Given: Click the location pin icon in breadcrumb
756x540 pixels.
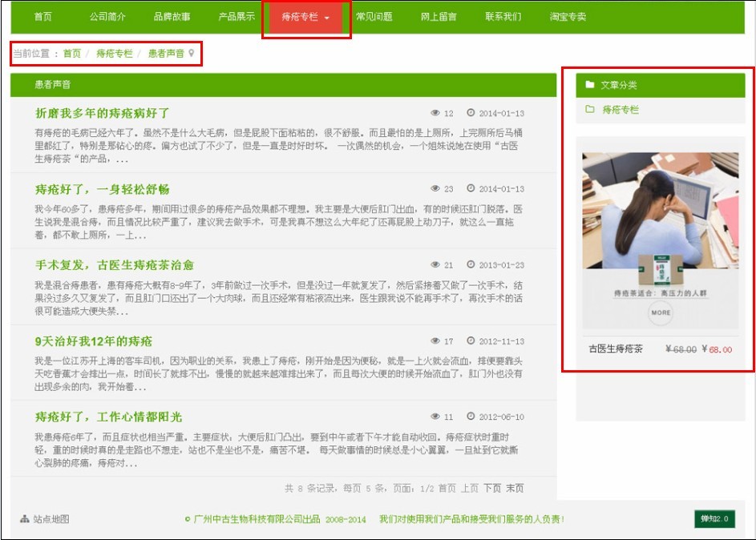Looking at the screenshot, I should (x=192, y=54).
